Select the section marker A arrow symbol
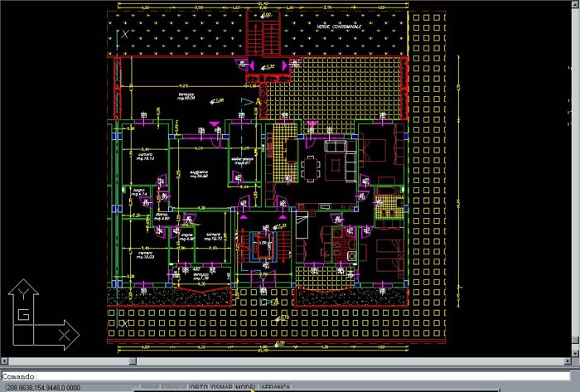Image resolution: width=580 pixels, height=392 pixels. pos(247,101)
